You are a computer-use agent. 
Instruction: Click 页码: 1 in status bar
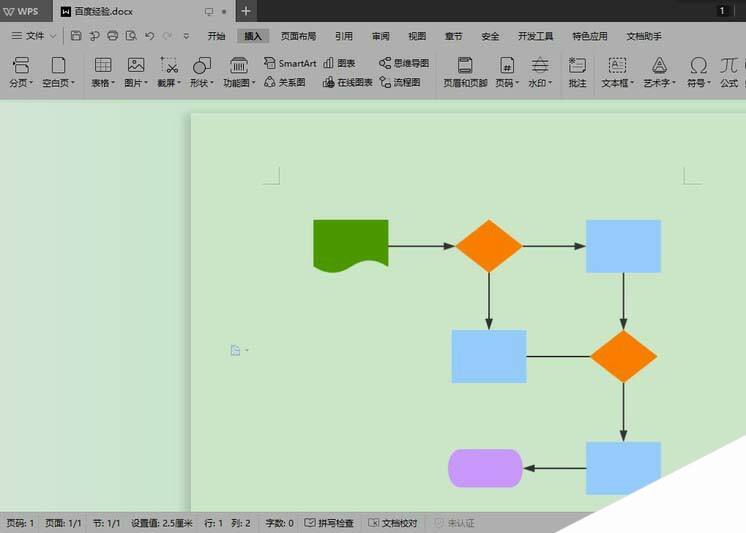click(x=20, y=523)
